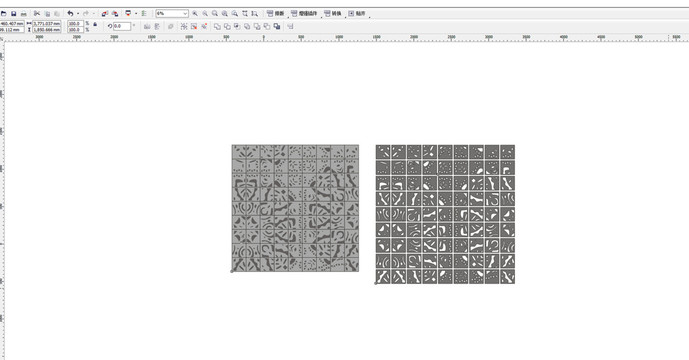Click the ruler origin corner box
Image resolution: width=689 pixels, height=360 pixels.
tap(2, 38)
